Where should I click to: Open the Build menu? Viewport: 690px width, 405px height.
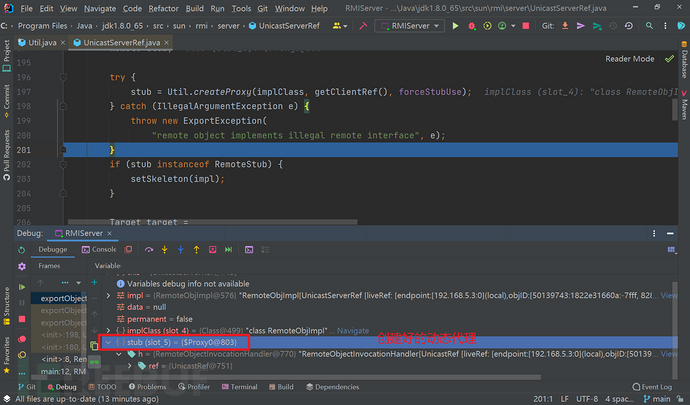point(195,8)
